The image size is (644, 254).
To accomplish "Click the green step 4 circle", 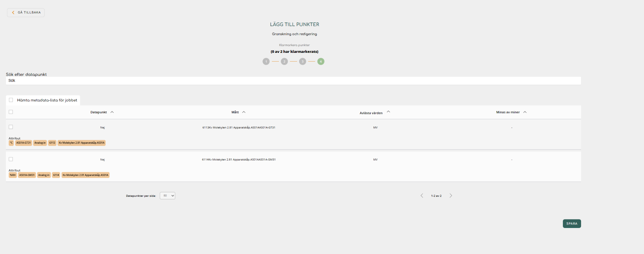I will click(321, 62).
